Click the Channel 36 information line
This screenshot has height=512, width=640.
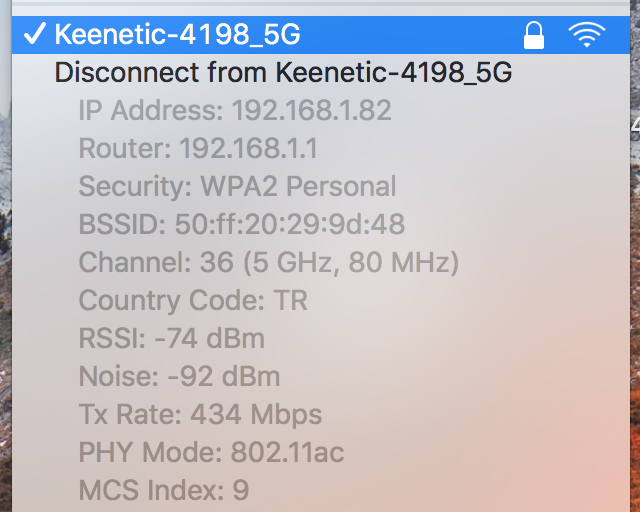269,263
